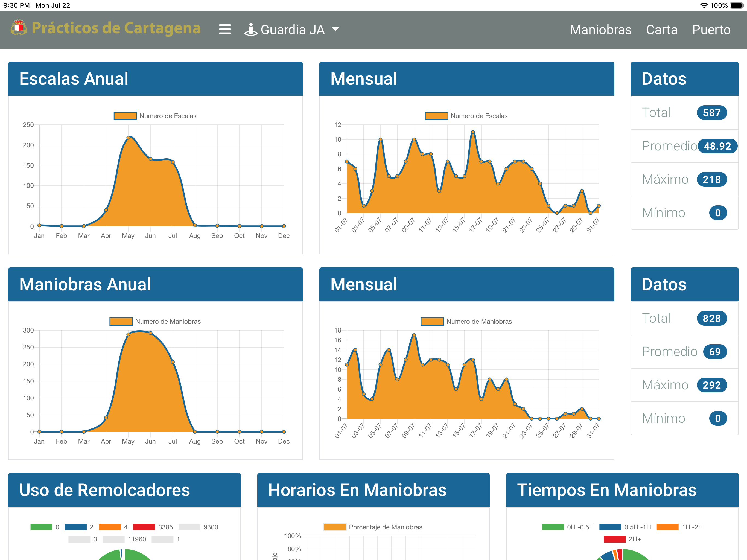Show the greyed 9300 legend entry
The image size is (747, 560).
pos(198,527)
